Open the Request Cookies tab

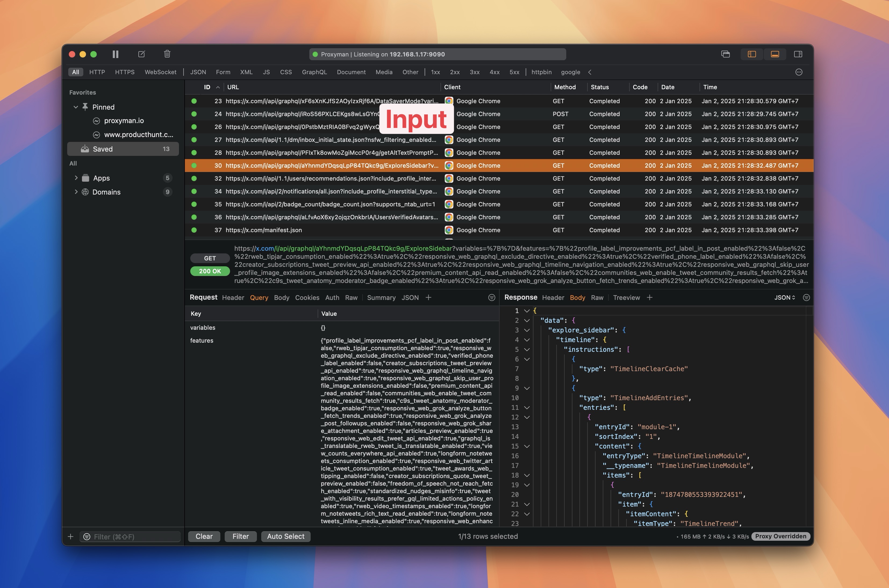click(x=307, y=298)
